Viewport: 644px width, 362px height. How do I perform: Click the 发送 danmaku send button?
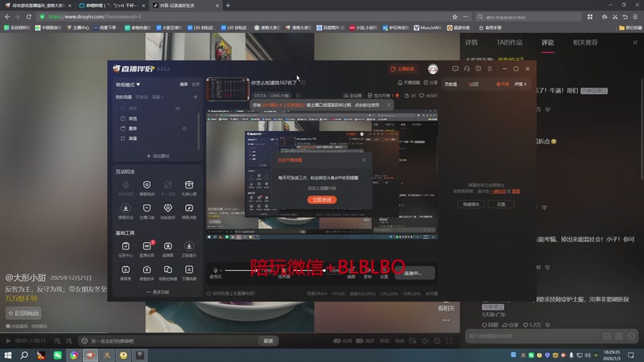(x=268, y=340)
